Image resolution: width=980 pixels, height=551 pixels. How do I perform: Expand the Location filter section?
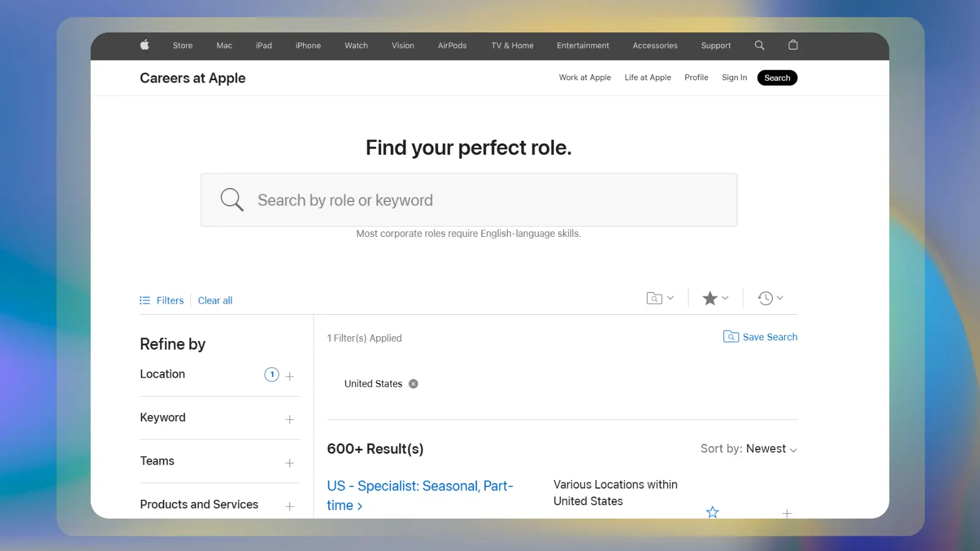coord(290,377)
